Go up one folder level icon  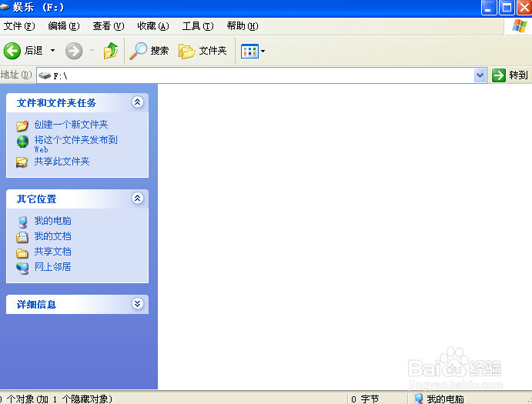coord(111,51)
